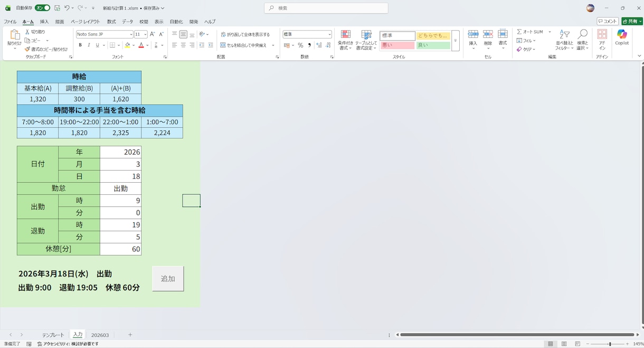This screenshot has width=644, height=348.
Task: Save the workbook with the floppy icon
Action: pos(57,8)
